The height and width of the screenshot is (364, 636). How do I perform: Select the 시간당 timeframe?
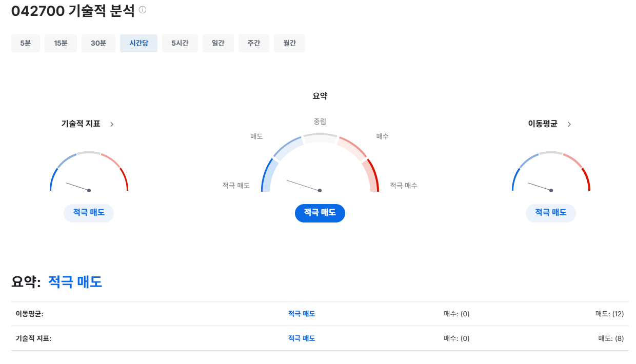138,43
